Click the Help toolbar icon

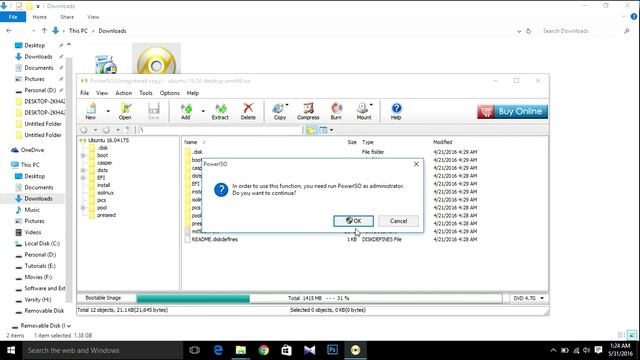tap(396, 111)
